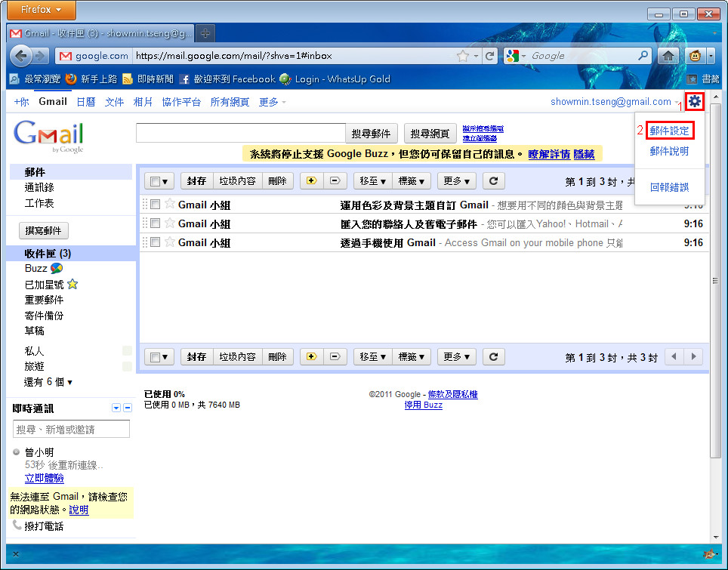
Task: Check the box for 運用色彩及背景主題自訂 Gmail message
Action: pos(156,205)
